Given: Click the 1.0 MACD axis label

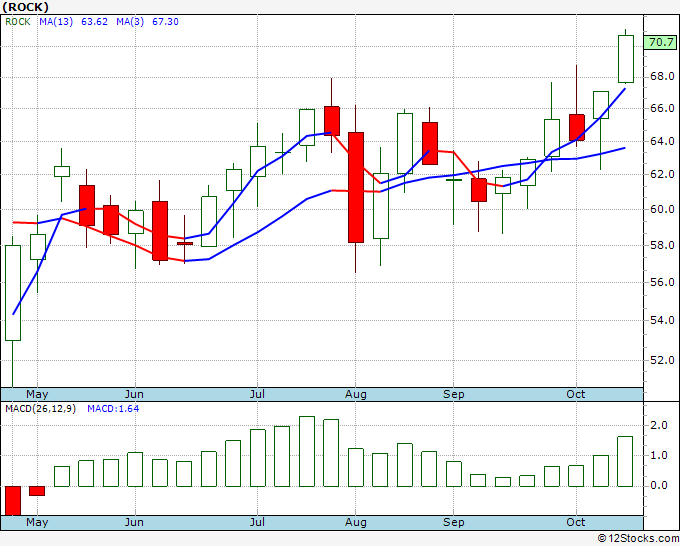Looking at the screenshot, I should [x=659, y=456].
